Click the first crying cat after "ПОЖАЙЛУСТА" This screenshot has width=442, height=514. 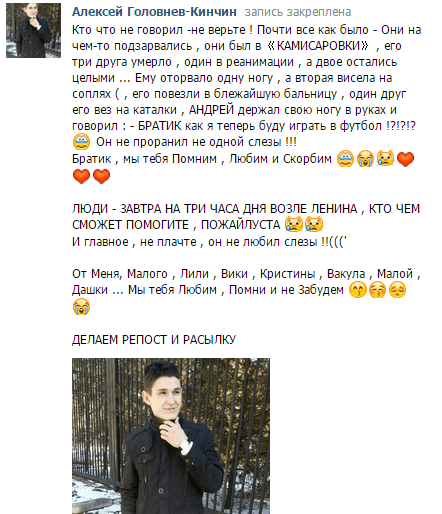pos(294,224)
